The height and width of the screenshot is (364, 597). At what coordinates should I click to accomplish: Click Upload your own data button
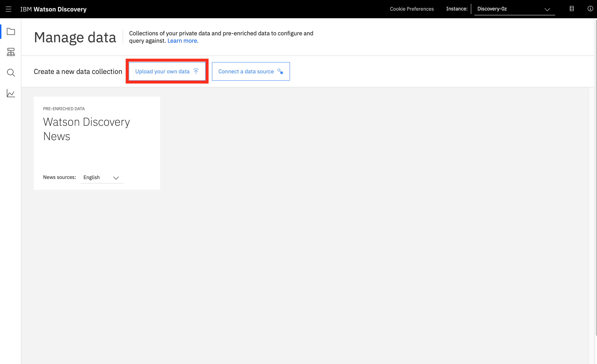click(162, 71)
